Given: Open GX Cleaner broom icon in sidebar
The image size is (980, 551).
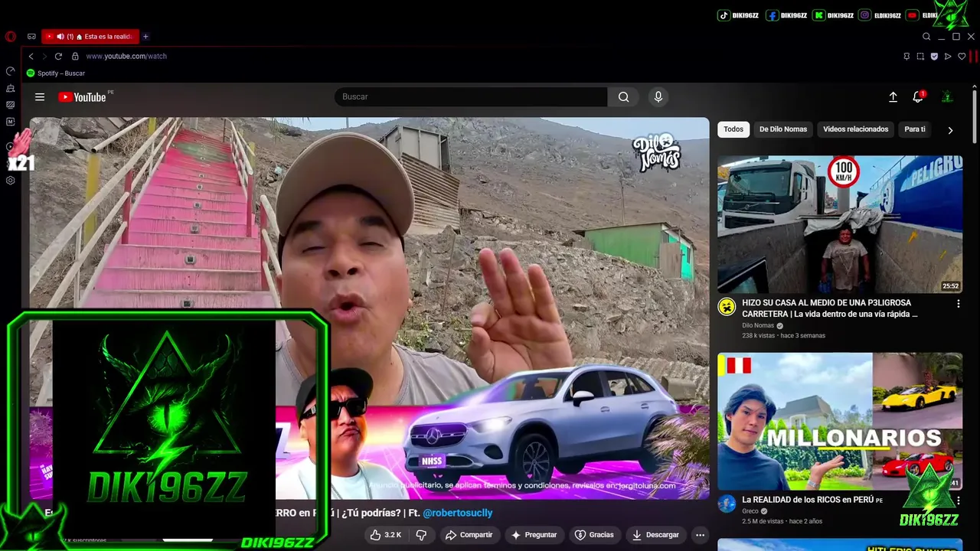Looking at the screenshot, I should pyautogui.click(x=10, y=88).
